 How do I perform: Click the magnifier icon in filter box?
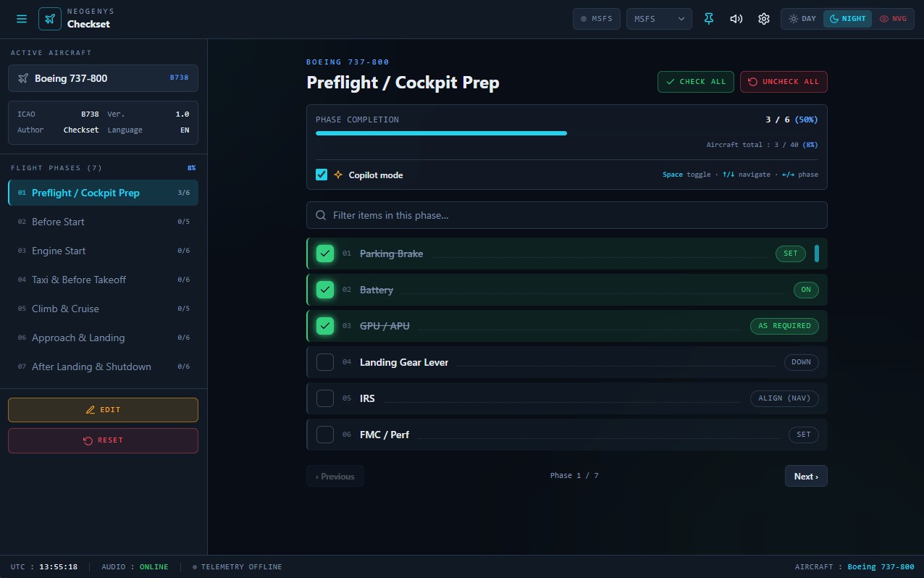[x=321, y=215]
